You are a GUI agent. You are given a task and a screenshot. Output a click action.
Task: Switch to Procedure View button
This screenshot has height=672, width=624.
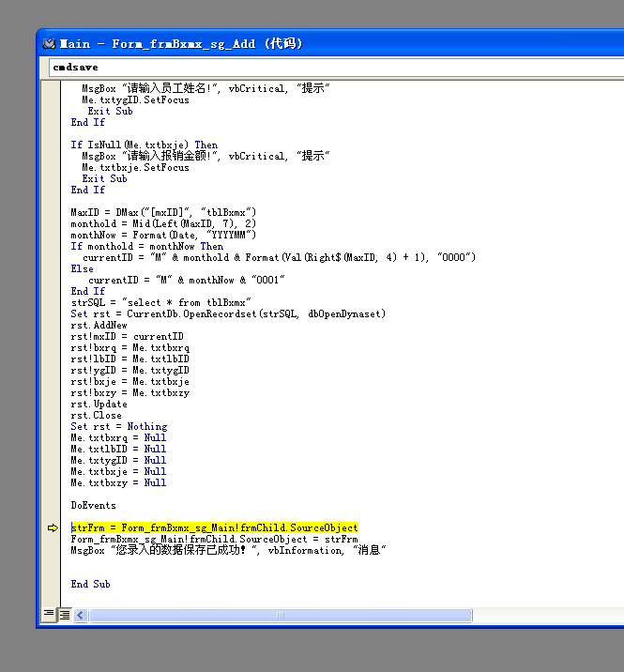49,615
